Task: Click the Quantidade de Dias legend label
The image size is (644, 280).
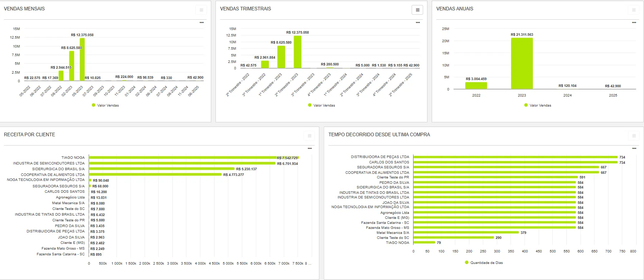Action: (486, 263)
